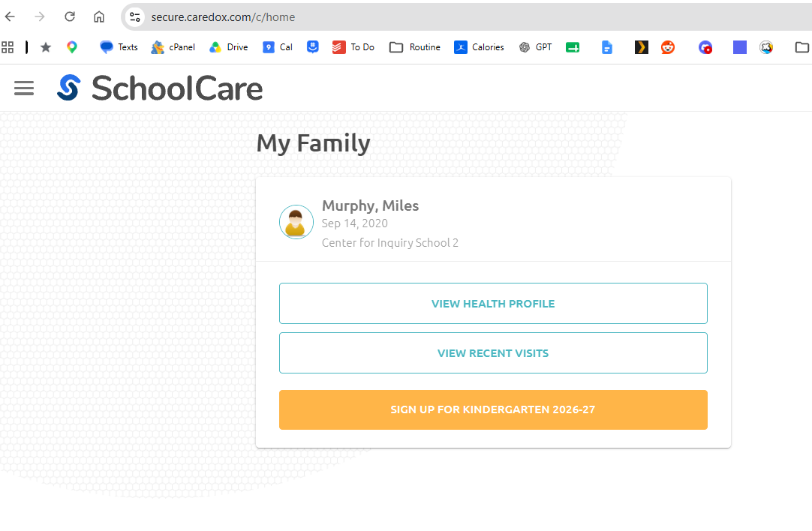This screenshot has width=812, height=531.
Task: Open the Texts bookmark
Action: coord(119,47)
